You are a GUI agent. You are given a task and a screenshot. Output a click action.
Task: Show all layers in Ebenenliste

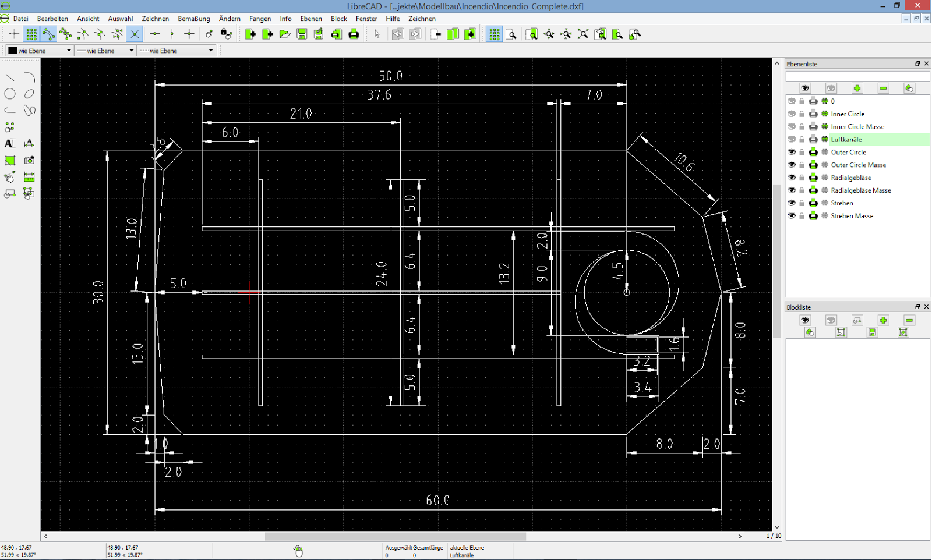805,88
